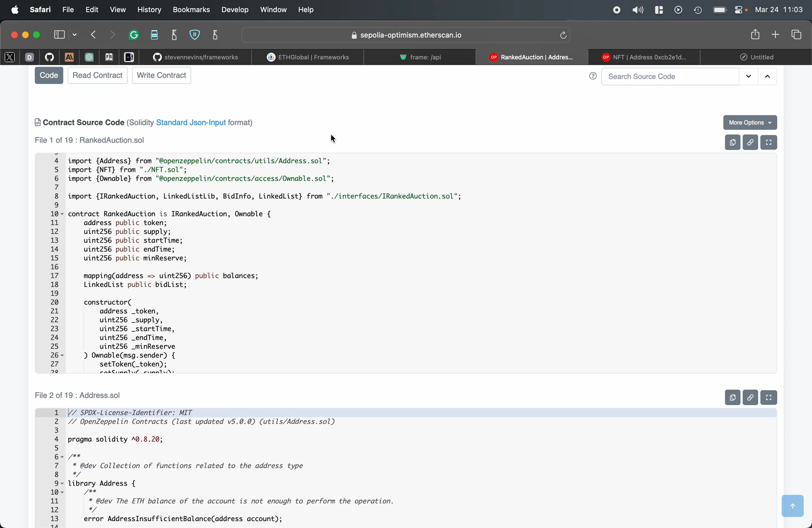812x528 pixels.
Task: Click the address bar showing sepolia-optimism.etherscan.io
Action: [406, 35]
